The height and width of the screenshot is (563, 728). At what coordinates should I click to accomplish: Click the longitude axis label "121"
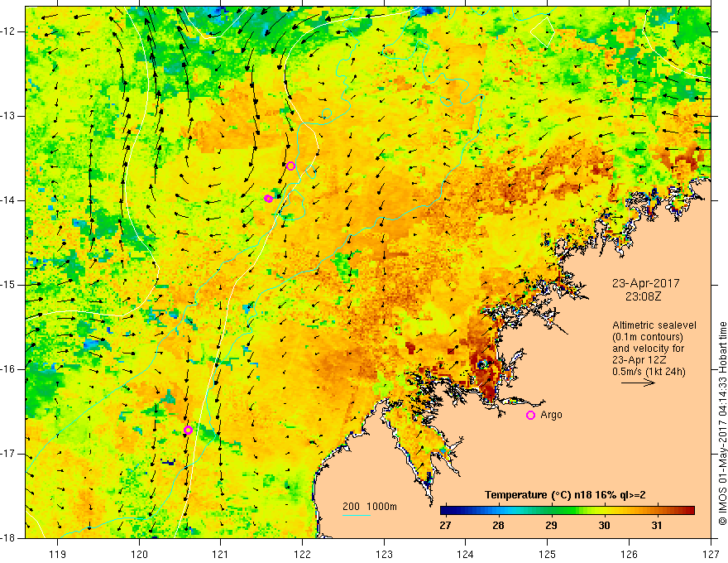point(221,554)
